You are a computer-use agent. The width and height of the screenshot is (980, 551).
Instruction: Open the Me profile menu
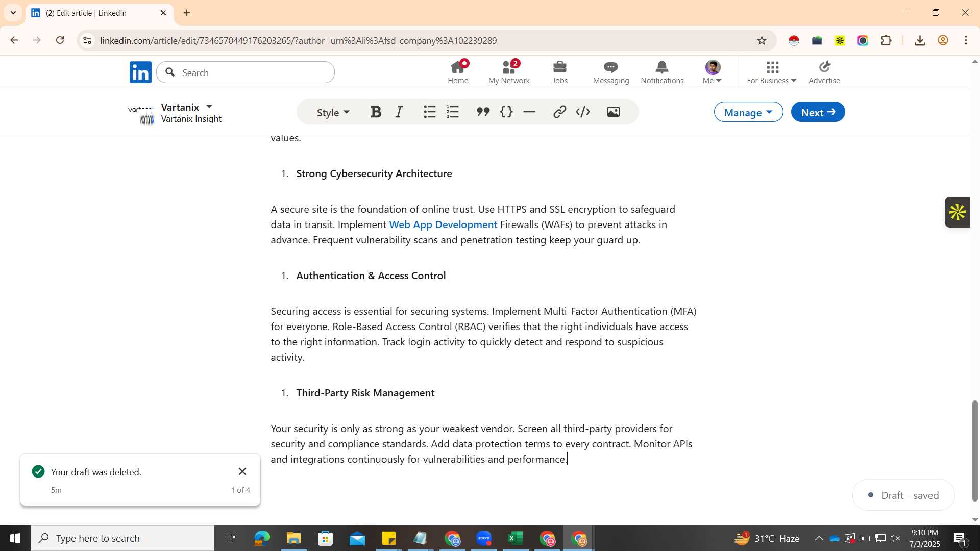point(713,72)
